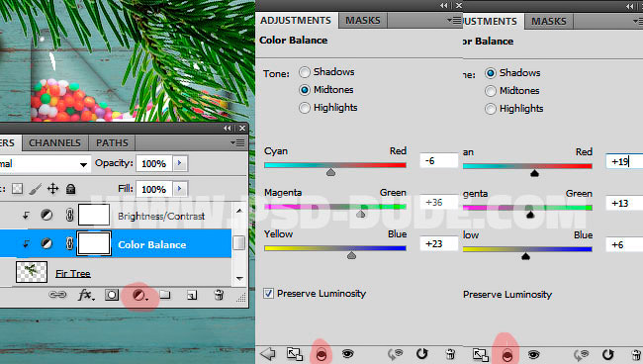
Task: Click the clip to layer icon in right Adjustments panel
Action: [x=507, y=355]
